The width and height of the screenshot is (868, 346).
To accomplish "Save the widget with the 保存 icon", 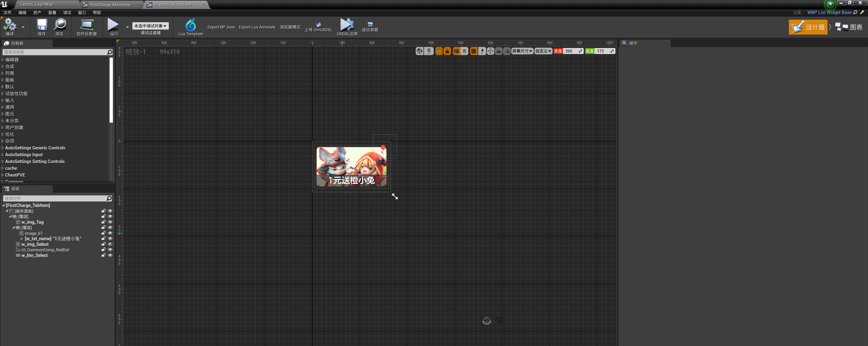I will pos(42,25).
